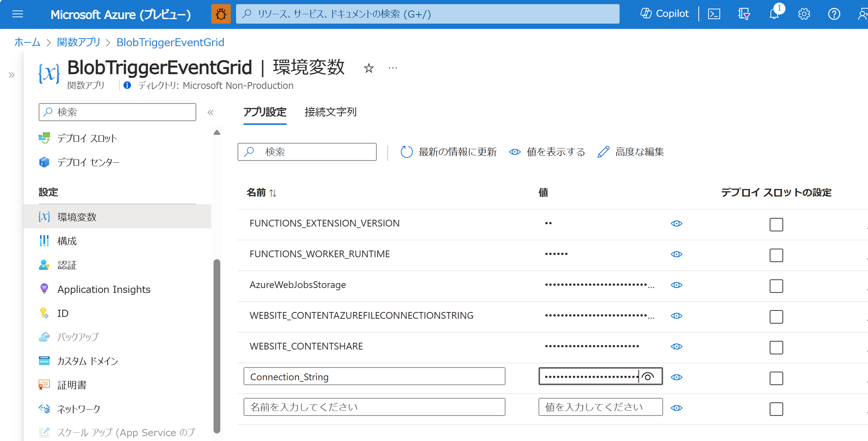Expand the left portal pane chevron
The width and height of the screenshot is (868, 441).
(x=12, y=75)
